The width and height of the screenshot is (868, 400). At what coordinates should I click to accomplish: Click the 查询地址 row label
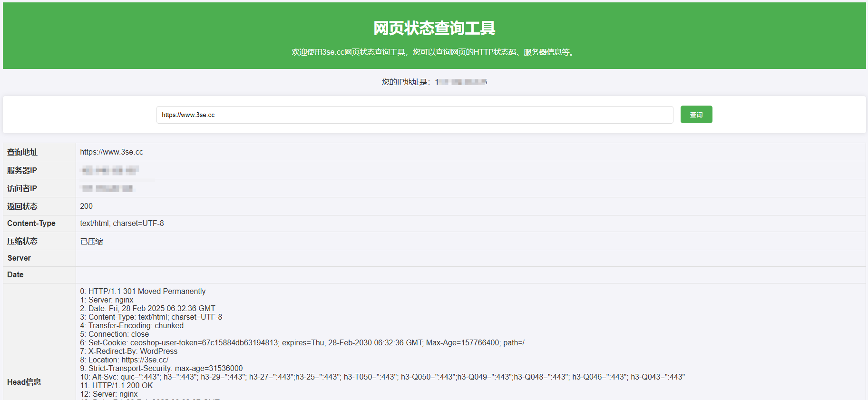tap(22, 152)
